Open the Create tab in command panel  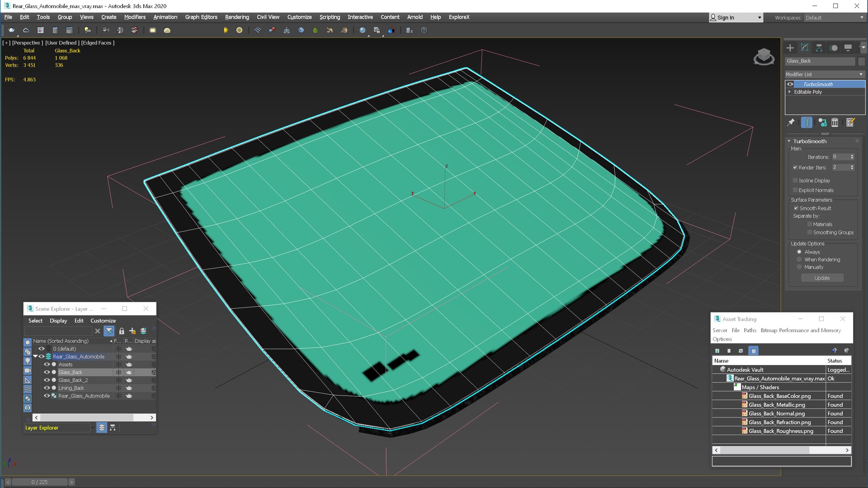(x=790, y=48)
